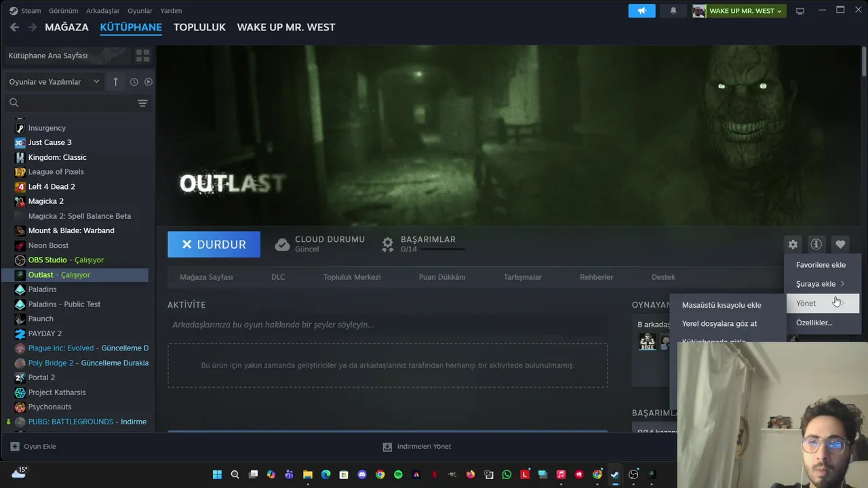The width and height of the screenshot is (868, 488).
Task: Open the DLC link
Action: tap(278, 277)
